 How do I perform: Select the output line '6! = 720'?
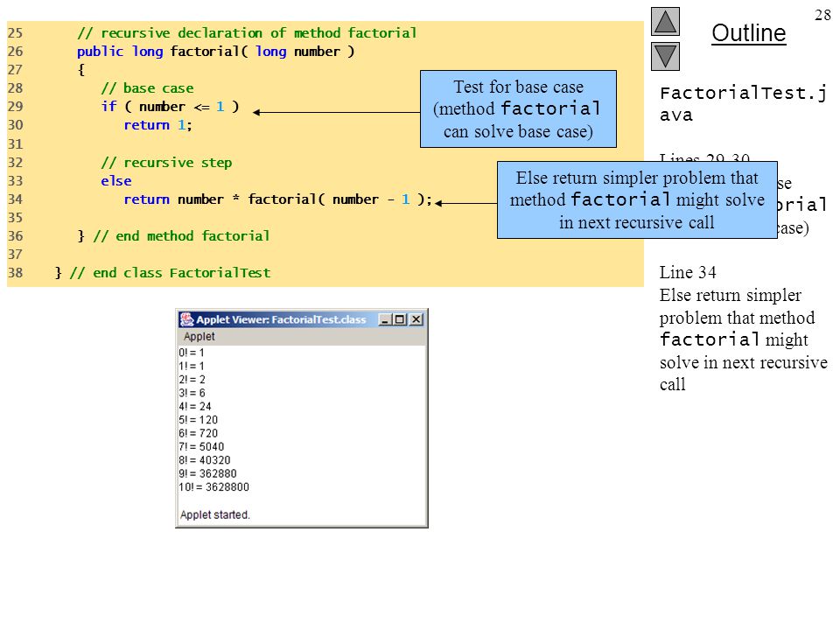(x=199, y=433)
